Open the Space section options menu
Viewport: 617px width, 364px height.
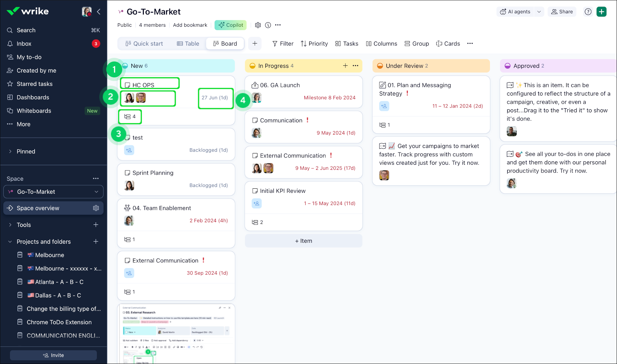tap(96, 178)
